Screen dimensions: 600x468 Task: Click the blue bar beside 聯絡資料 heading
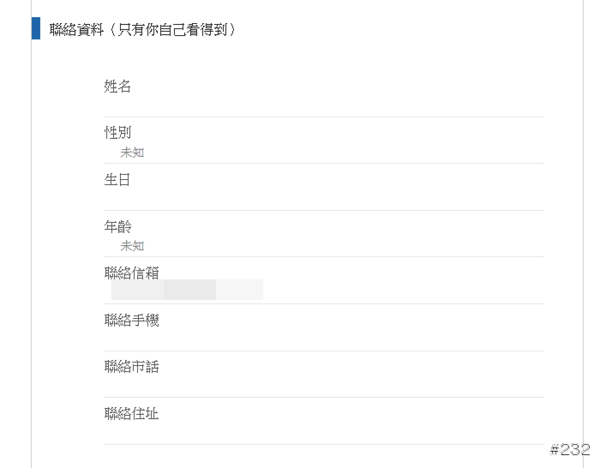coord(36,29)
